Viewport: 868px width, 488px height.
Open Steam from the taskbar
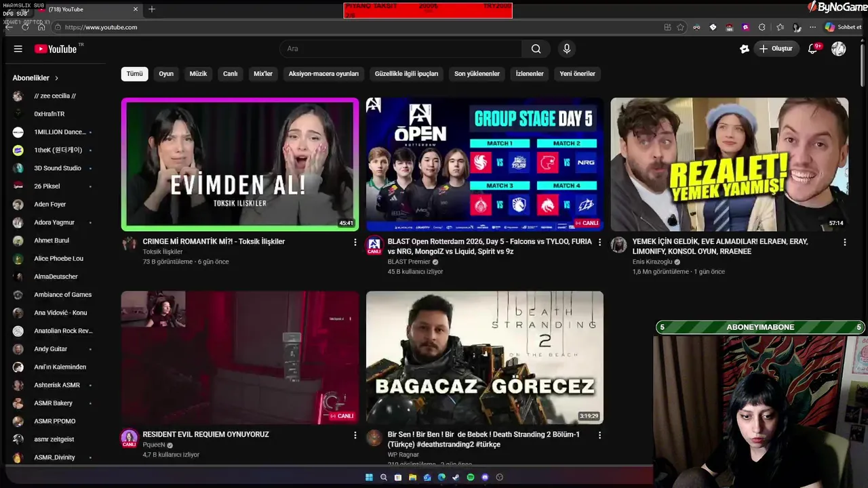(x=456, y=477)
